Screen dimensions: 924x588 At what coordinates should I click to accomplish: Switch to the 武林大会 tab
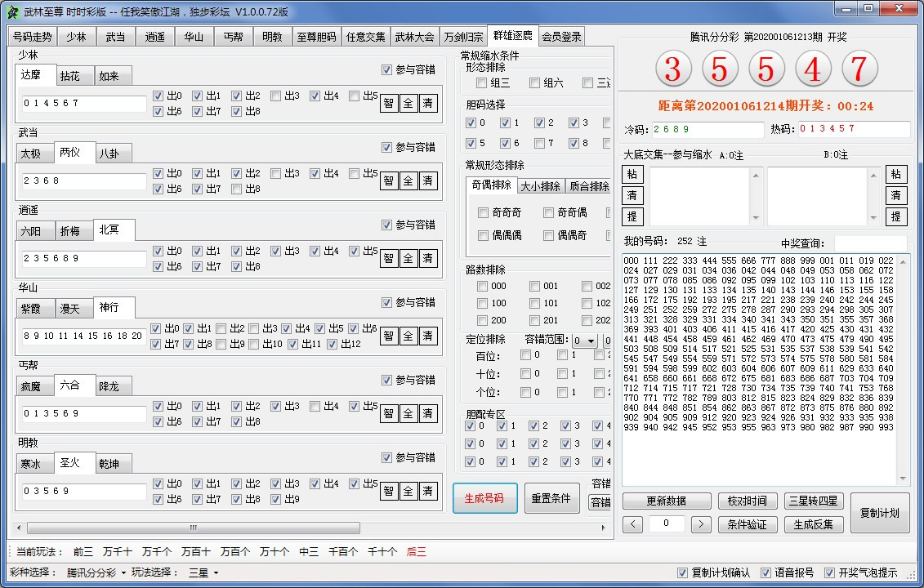coord(415,37)
